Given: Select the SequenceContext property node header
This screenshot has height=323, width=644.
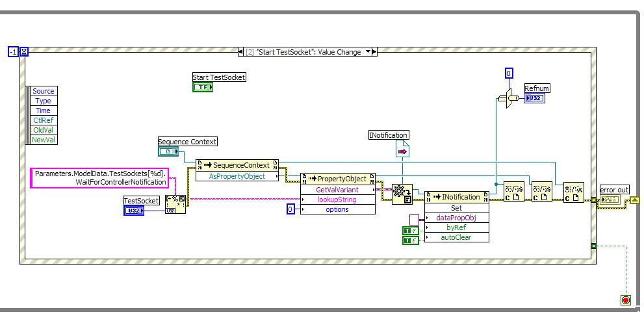Looking at the screenshot, I should pyautogui.click(x=237, y=165).
